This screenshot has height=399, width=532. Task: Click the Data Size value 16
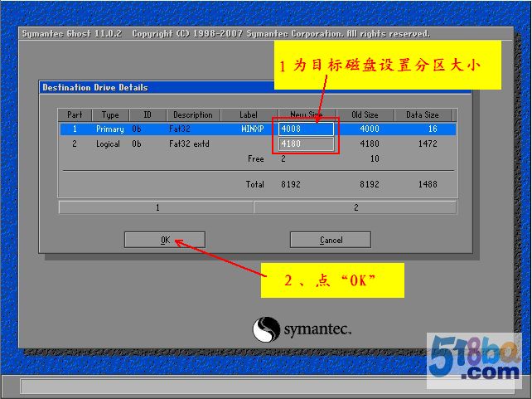pyautogui.click(x=433, y=129)
